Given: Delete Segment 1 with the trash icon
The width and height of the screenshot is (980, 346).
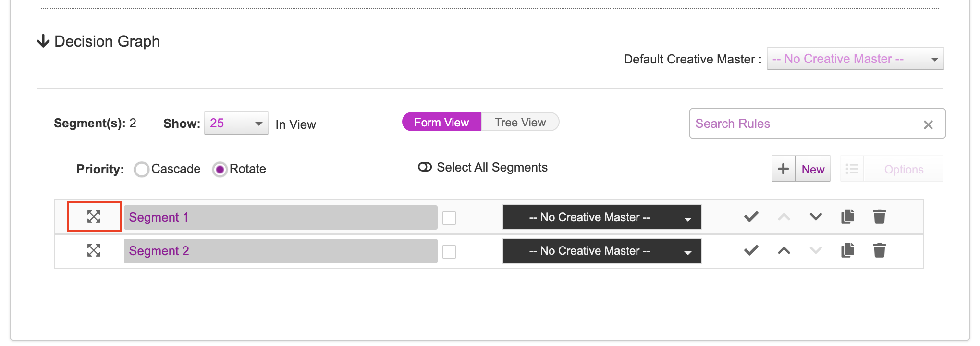Looking at the screenshot, I should 880,217.
